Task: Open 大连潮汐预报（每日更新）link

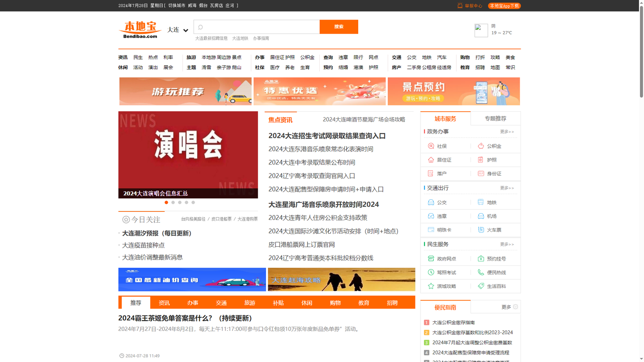Action: pyautogui.click(x=157, y=233)
